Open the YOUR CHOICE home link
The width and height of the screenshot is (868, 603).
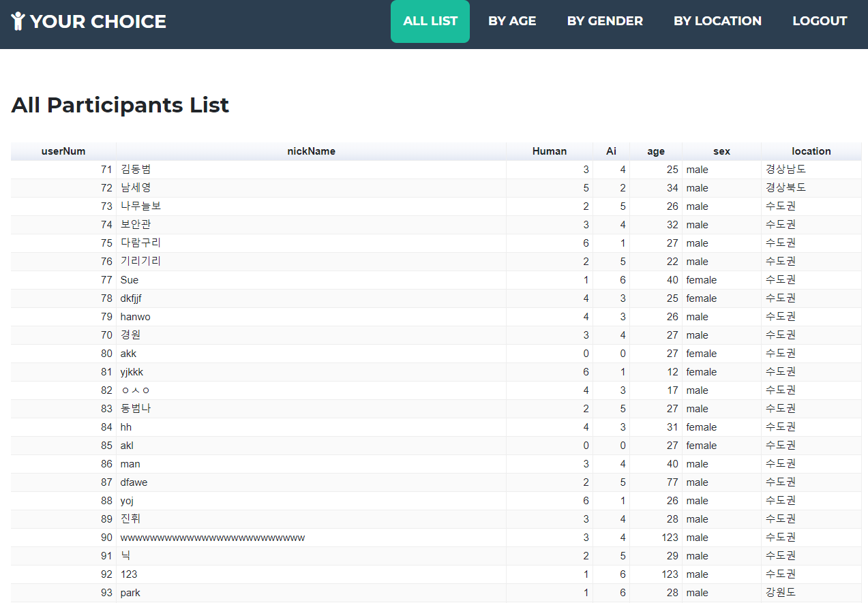coord(89,21)
